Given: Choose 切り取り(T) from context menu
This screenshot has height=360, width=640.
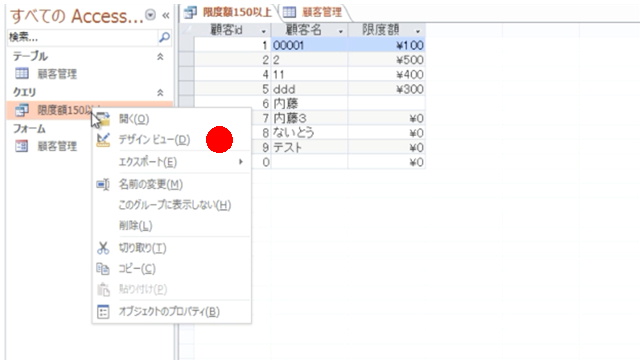Looking at the screenshot, I should 172,248.
